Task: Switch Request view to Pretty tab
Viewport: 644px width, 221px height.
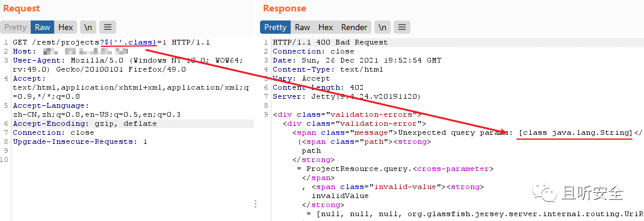Action: click(15, 28)
